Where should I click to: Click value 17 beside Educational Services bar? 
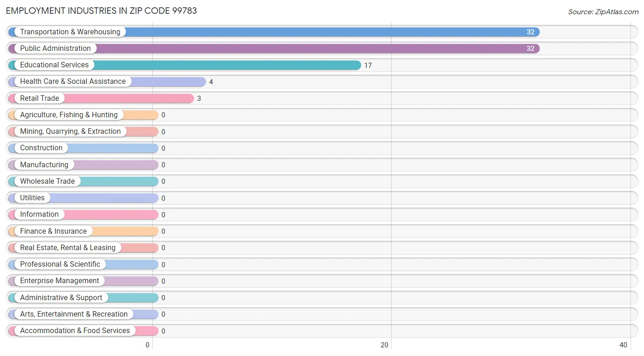click(x=368, y=66)
